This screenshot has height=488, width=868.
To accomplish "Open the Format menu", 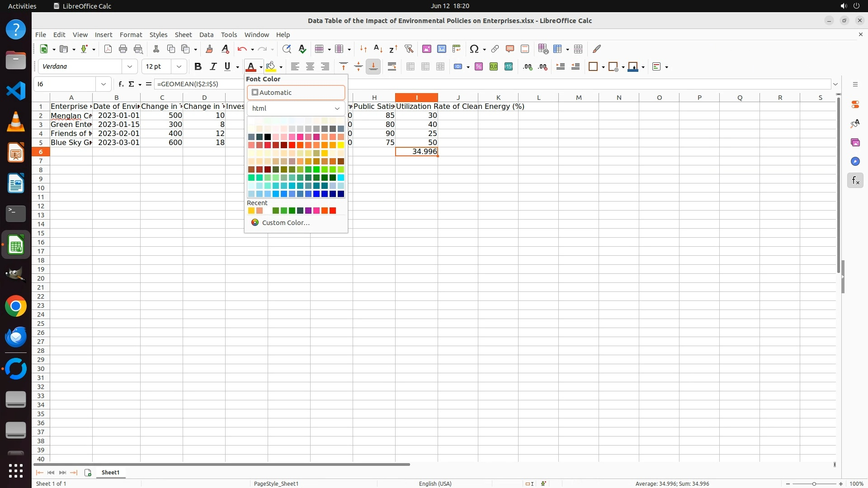I will click(131, 35).
